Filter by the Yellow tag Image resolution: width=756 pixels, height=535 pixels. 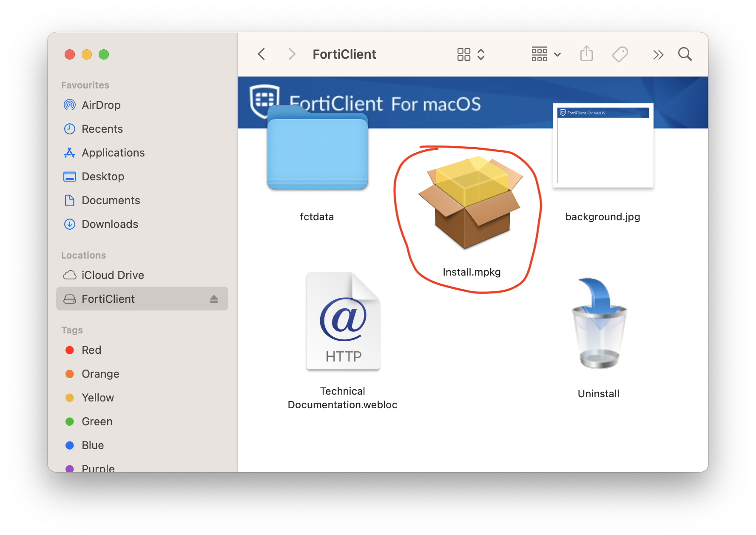142,398
